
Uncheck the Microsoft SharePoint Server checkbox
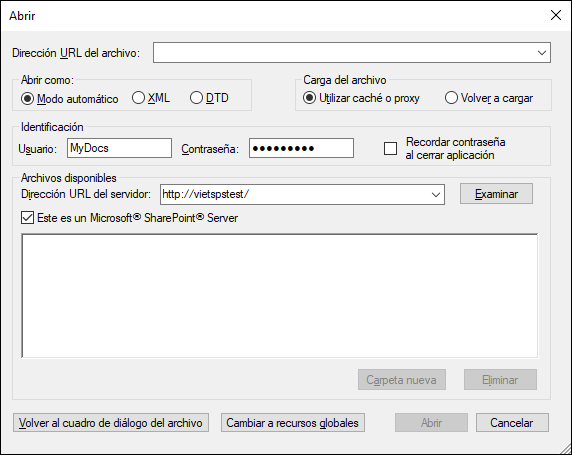point(27,218)
